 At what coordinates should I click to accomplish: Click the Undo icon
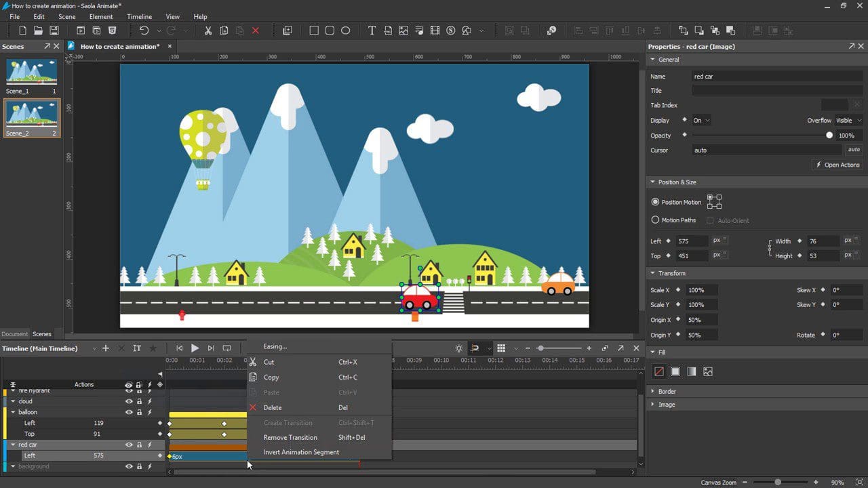pyautogui.click(x=142, y=30)
